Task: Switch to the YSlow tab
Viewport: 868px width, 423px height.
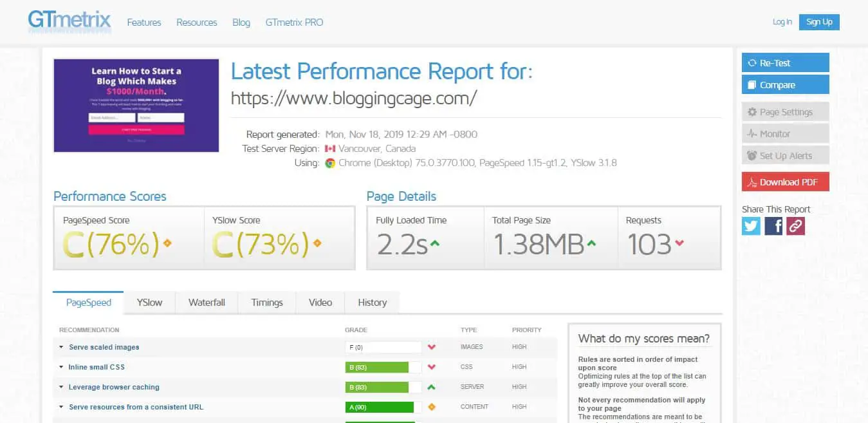Action: click(149, 302)
